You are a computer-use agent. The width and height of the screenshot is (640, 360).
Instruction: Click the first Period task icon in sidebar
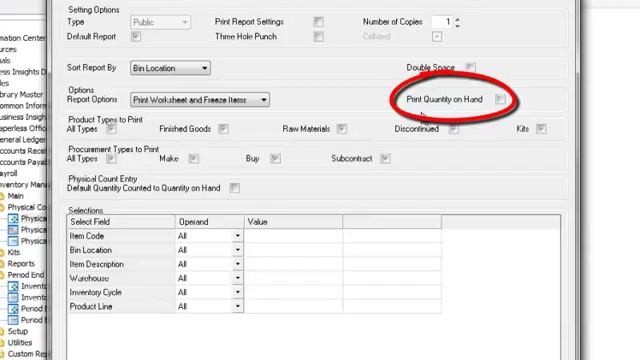(13, 309)
